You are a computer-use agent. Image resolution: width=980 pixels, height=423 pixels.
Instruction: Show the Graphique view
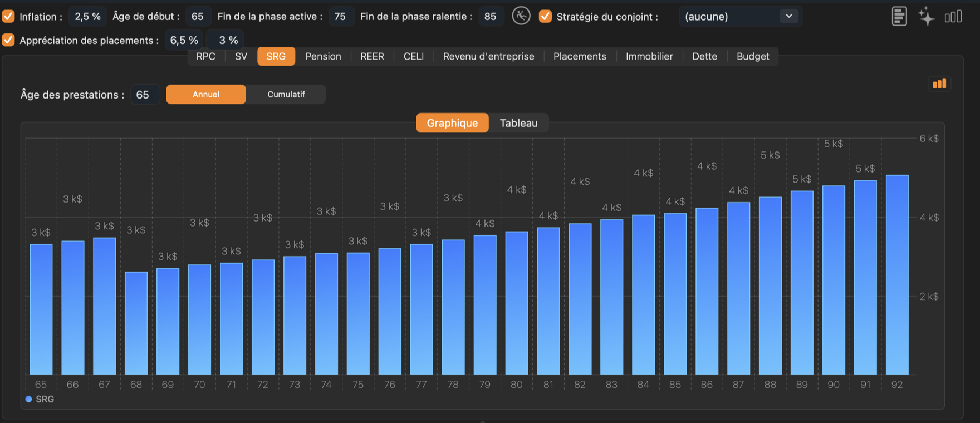(452, 123)
